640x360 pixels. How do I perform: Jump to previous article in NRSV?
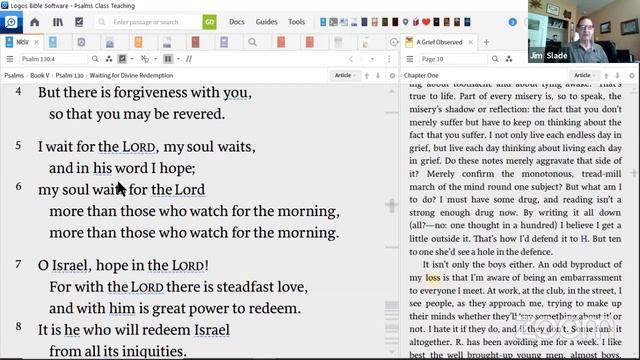point(367,76)
